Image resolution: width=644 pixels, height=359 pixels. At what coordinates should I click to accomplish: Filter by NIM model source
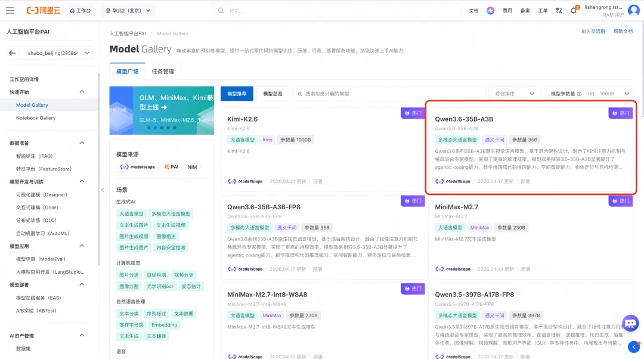tap(192, 167)
